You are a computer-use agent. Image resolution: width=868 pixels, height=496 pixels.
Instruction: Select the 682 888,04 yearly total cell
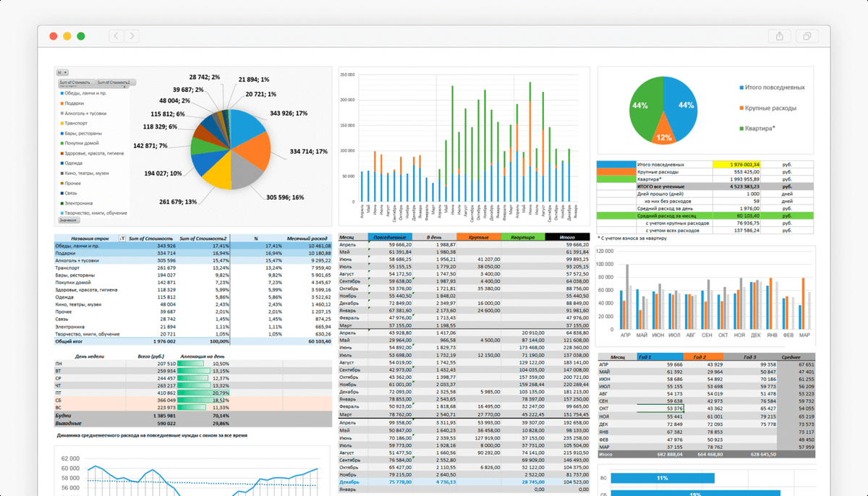(x=668, y=454)
